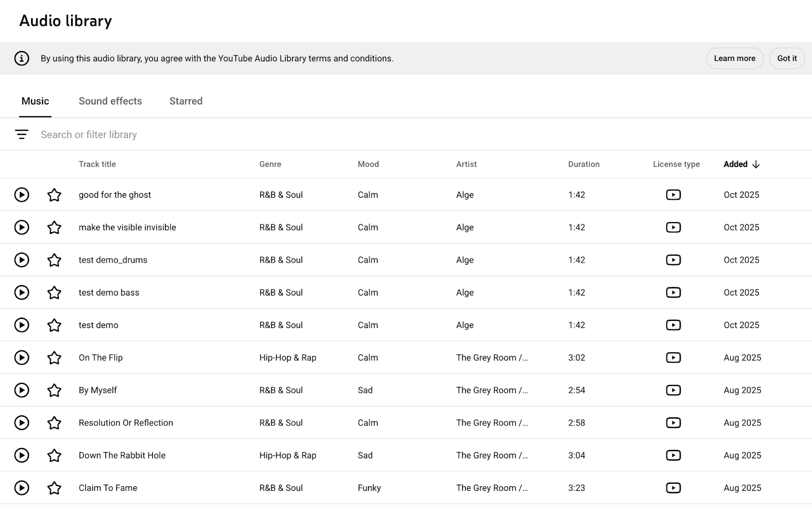
Task: Click Learn more about the terms
Action: pos(734,58)
